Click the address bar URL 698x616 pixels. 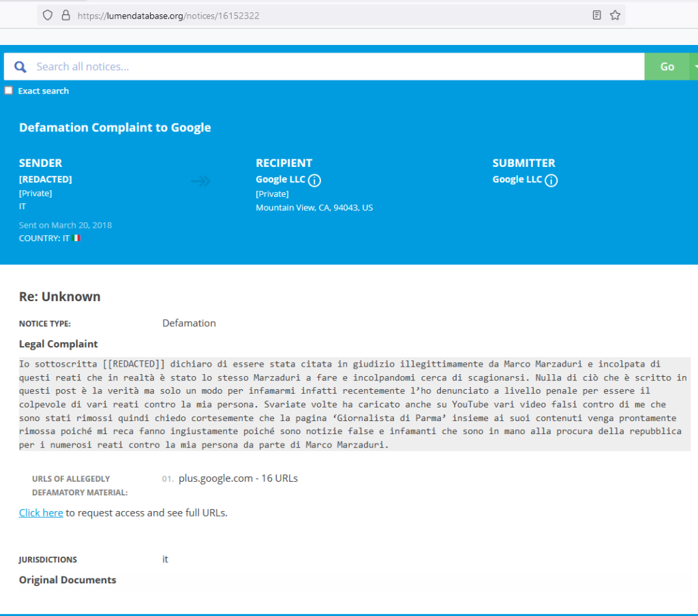(168, 16)
